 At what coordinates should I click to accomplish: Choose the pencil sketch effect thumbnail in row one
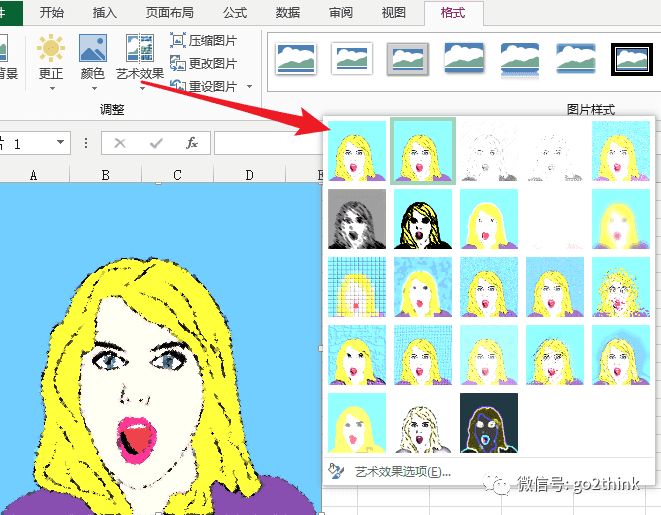[489, 151]
